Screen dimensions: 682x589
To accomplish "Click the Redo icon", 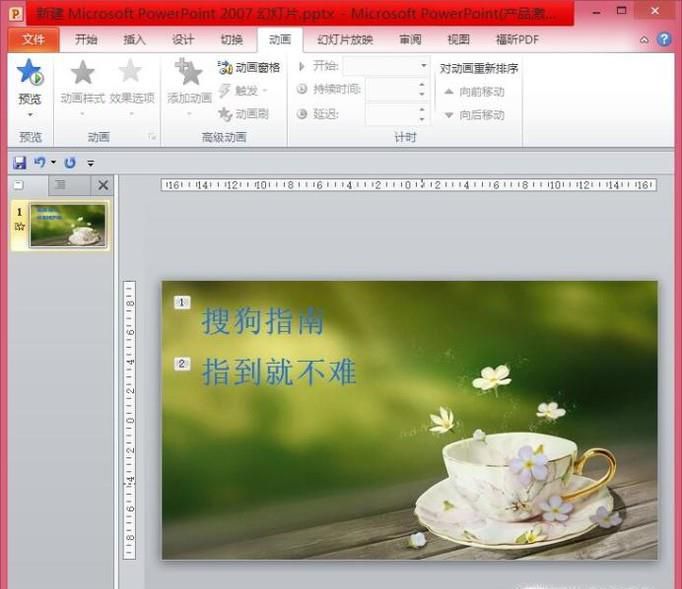I will [x=70, y=163].
